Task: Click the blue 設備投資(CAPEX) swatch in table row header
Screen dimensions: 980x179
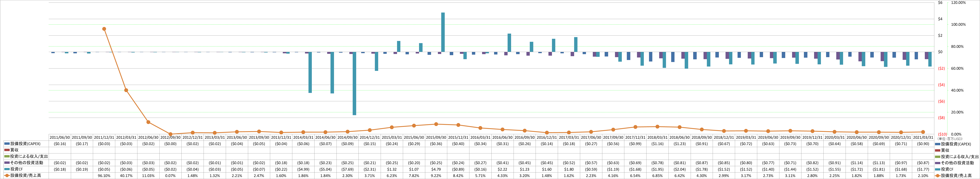Action: click(x=7, y=144)
